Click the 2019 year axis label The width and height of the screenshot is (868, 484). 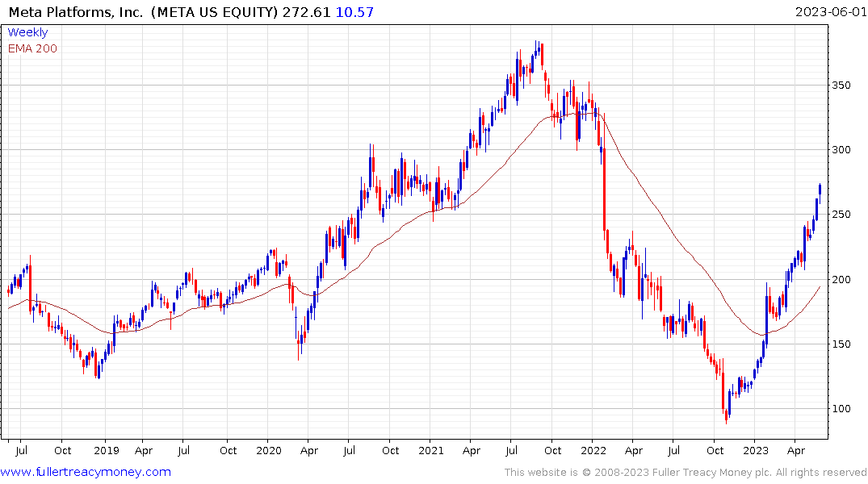pyautogui.click(x=107, y=450)
